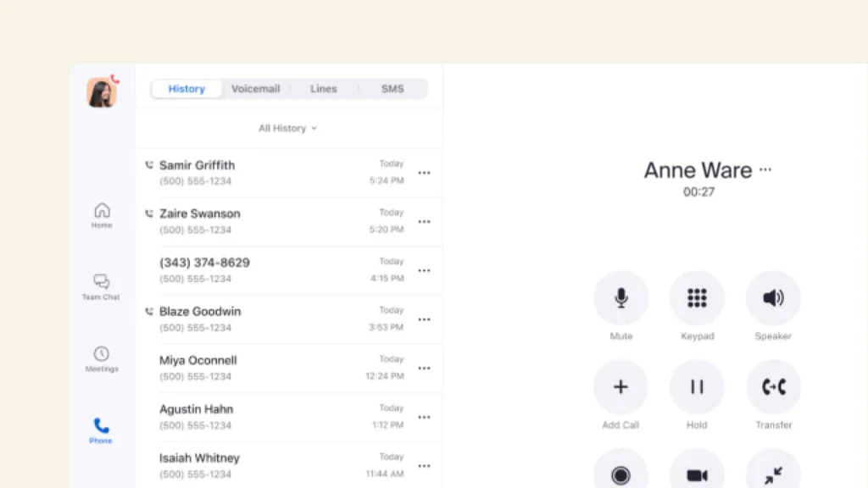
Task: Open Meetings in the sidebar
Action: tap(101, 358)
